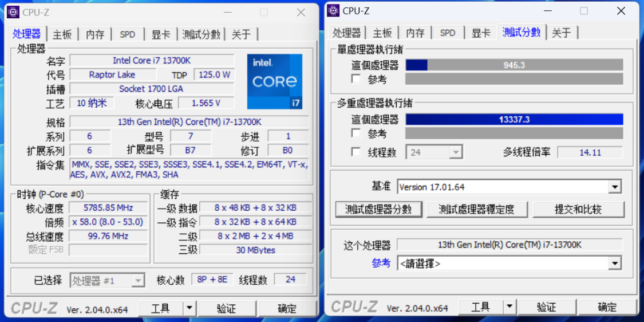Click the CPU-Z app icon in the left window title bar
This screenshot has width=644, height=322.
[14, 12]
